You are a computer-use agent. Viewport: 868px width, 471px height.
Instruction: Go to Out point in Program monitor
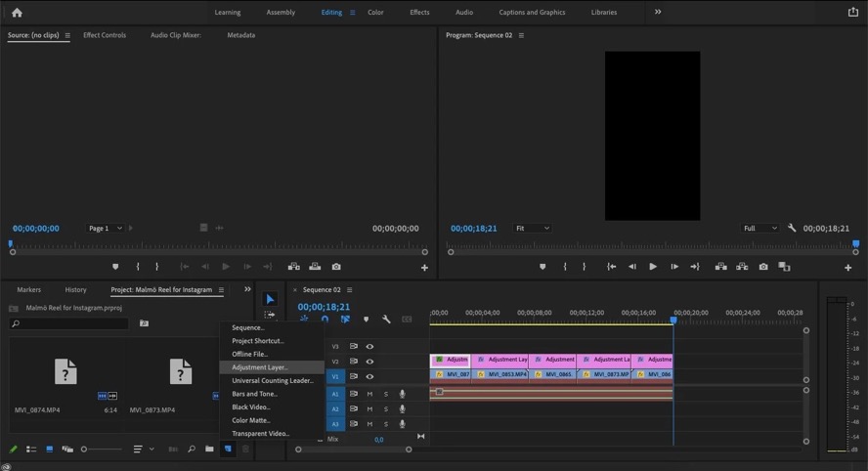coord(695,266)
